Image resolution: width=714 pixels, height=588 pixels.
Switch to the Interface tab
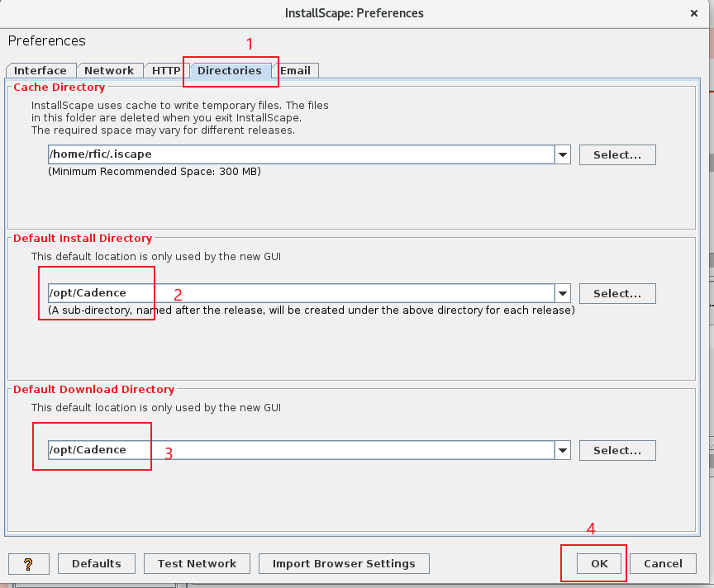pos(40,71)
